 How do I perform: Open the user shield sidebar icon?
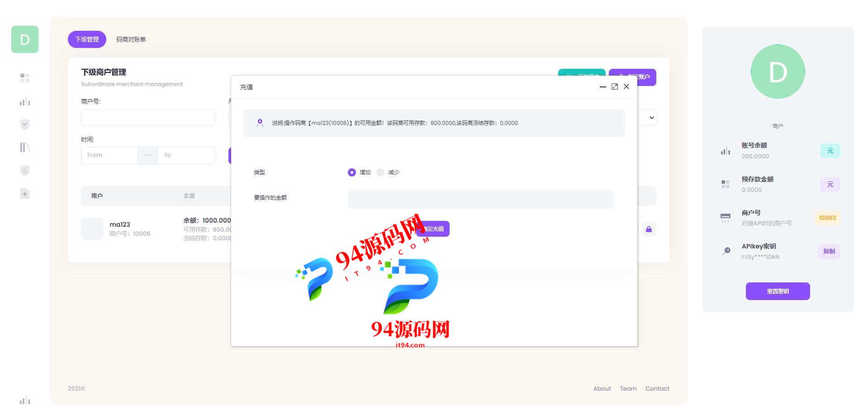[25, 171]
